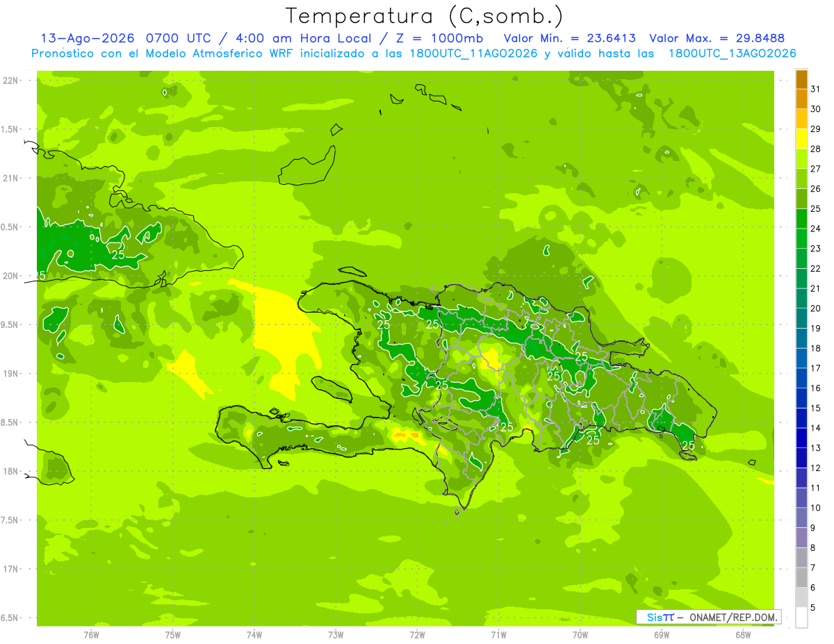
Task: Click the '0.5N' latitude axis label
Action: point(10,227)
